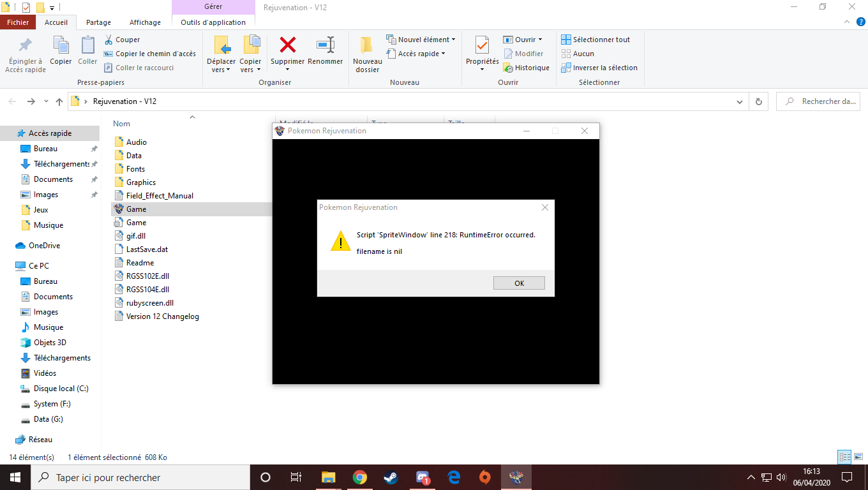The height and width of the screenshot is (490, 868).
Task: Select Field_Effect_Manual file
Action: click(160, 196)
